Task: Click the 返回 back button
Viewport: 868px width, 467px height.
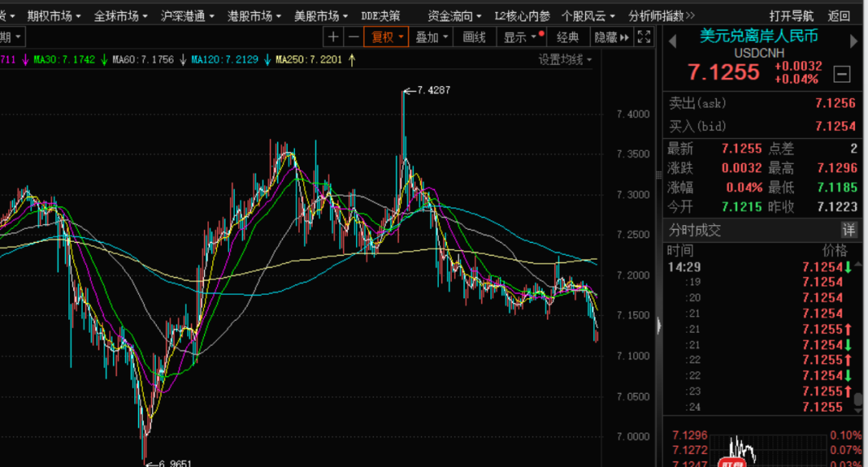Action: coord(838,15)
